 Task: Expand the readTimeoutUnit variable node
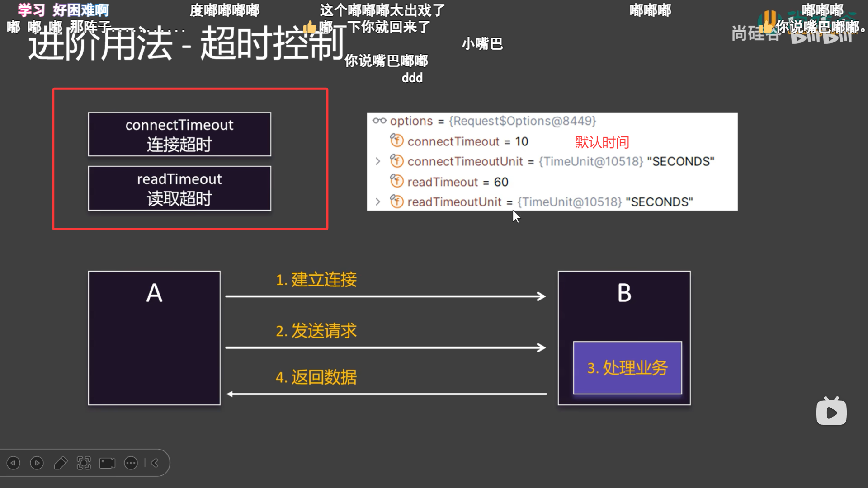379,202
